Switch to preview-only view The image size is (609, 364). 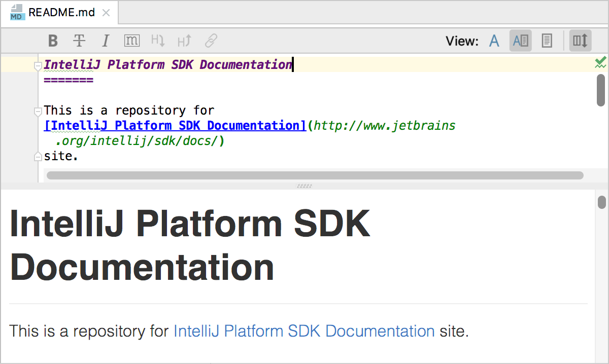(547, 41)
